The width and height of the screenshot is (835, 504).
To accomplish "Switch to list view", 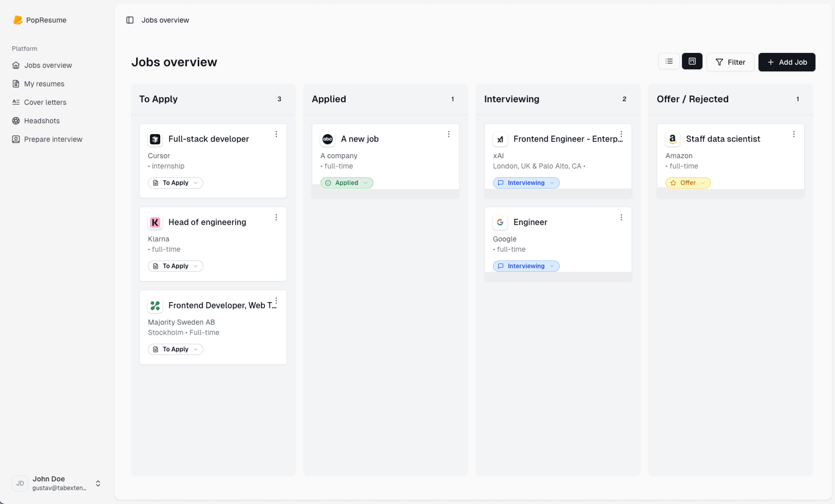I will tap(669, 61).
